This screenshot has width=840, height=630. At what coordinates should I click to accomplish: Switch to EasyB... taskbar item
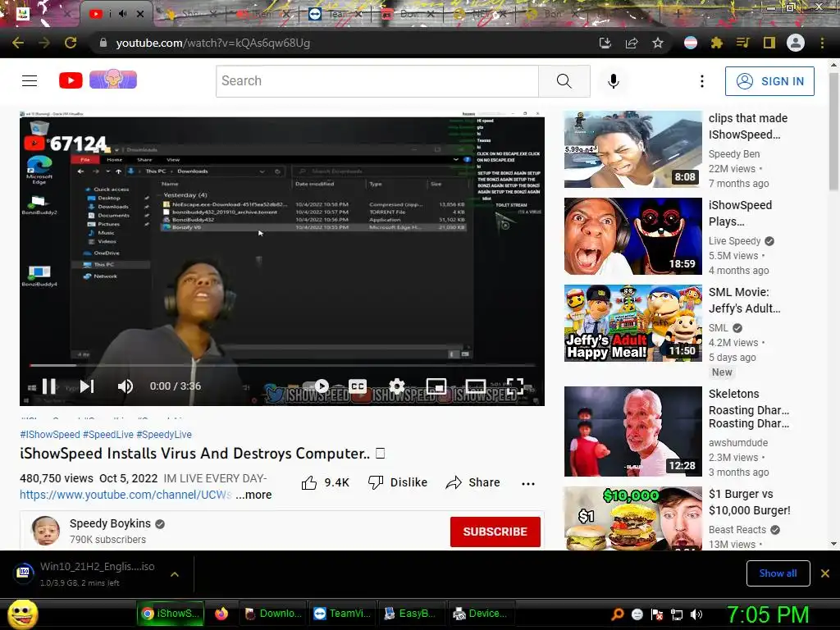coord(411,614)
